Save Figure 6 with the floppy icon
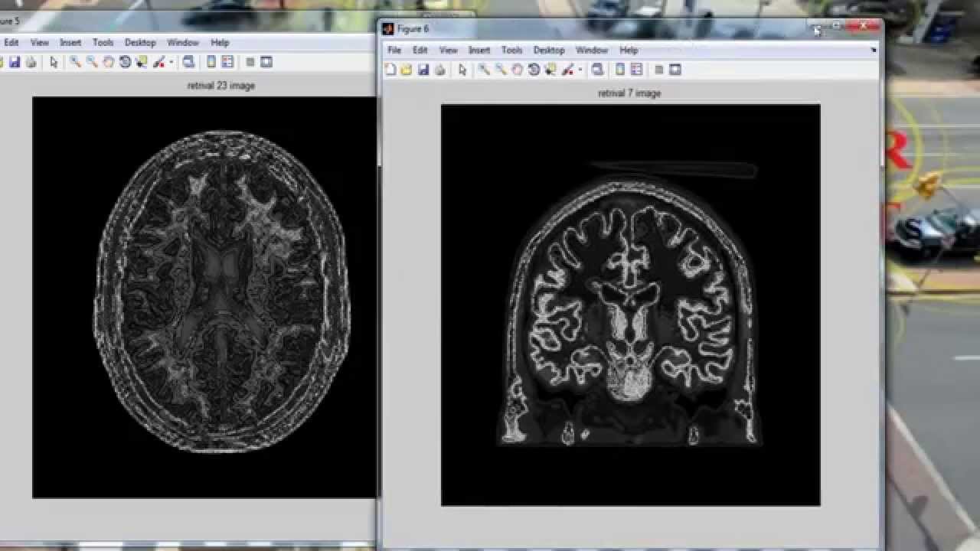 [x=423, y=70]
